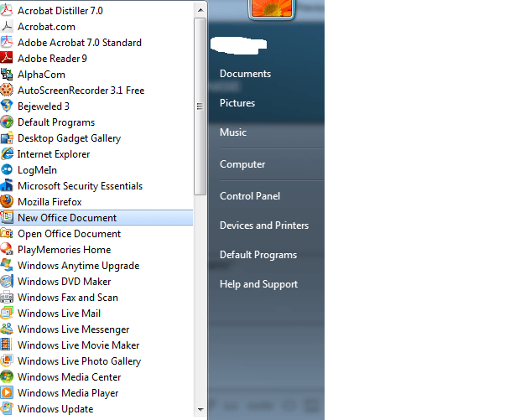Screen dimensions: 515x420
Task: Click the PlayMemories Home icon
Action: pos(7,249)
